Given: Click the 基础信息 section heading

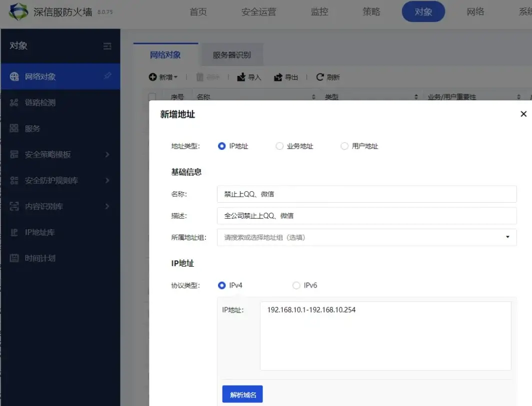Looking at the screenshot, I should [186, 172].
